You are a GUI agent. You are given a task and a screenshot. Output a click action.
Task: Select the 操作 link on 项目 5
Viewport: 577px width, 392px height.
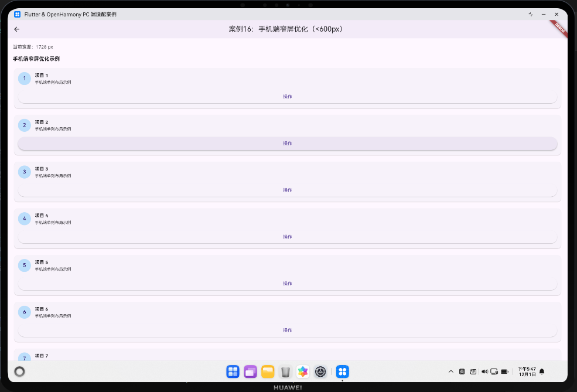288,283
